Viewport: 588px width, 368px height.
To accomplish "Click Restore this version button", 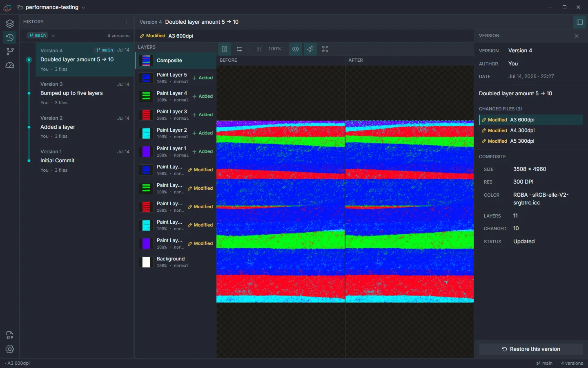I will (x=531, y=349).
